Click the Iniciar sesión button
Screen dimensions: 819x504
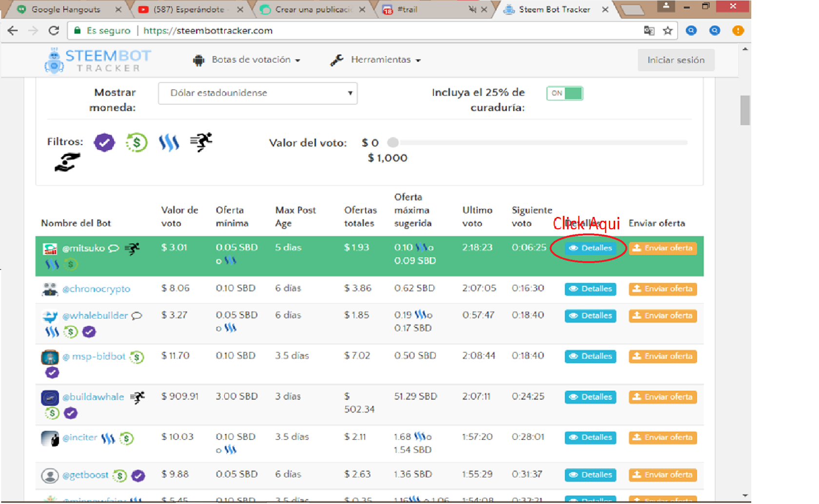click(x=676, y=60)
